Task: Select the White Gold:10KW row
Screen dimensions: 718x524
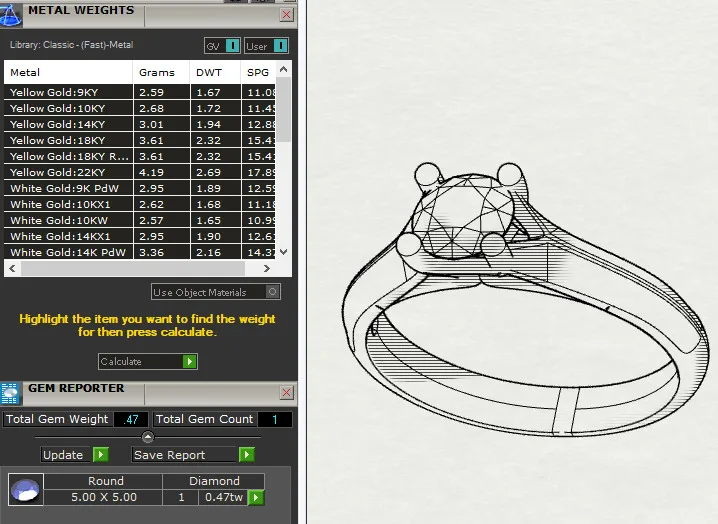Action: tap(140, 220)
